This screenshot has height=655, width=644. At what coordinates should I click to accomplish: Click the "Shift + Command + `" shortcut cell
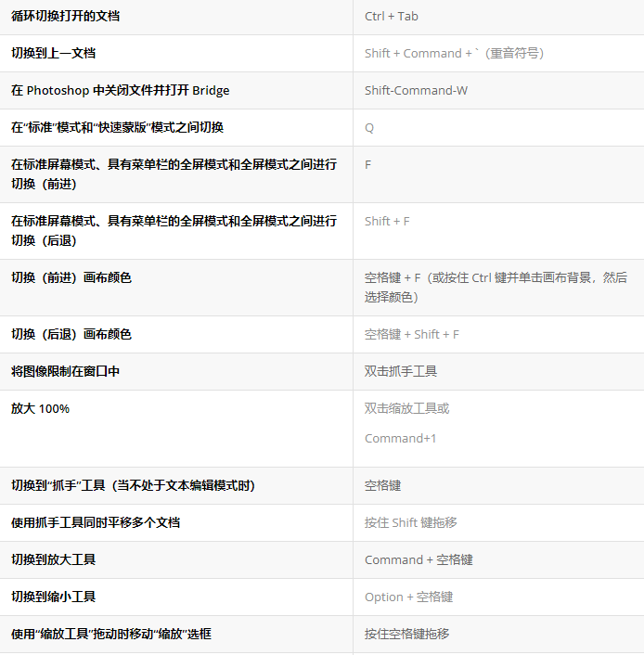(x=454, y=53)
